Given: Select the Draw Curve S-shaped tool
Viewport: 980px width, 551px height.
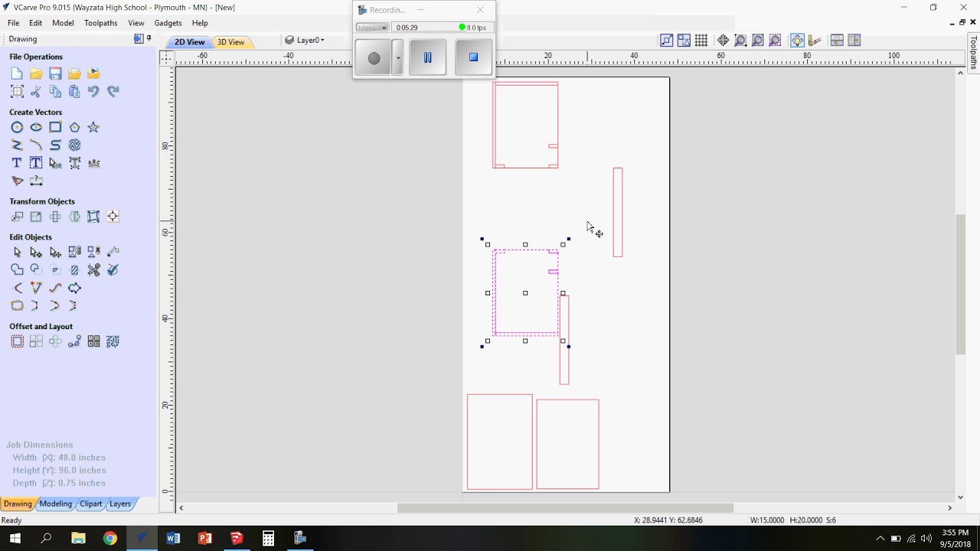Looking at the screenshot, I should (55, 145).
